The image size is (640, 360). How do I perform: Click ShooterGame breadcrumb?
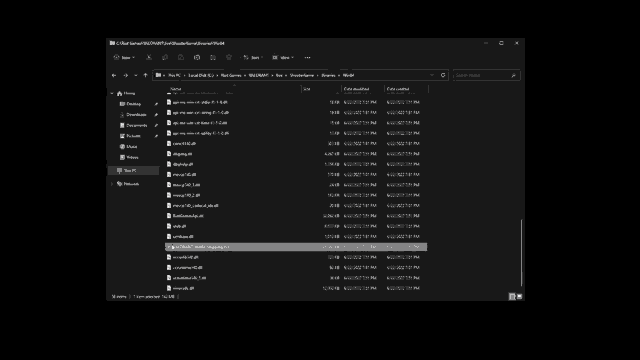[302, 76]
